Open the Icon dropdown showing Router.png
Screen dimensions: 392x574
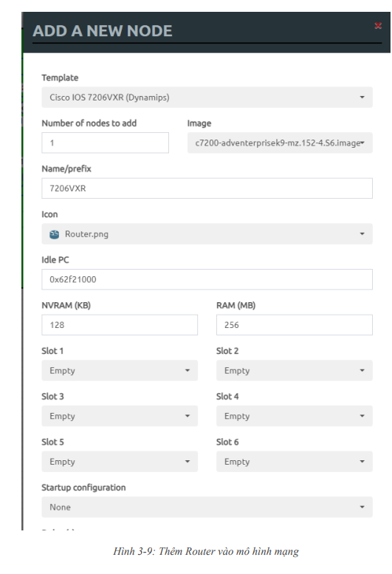(x=207, y=234)
